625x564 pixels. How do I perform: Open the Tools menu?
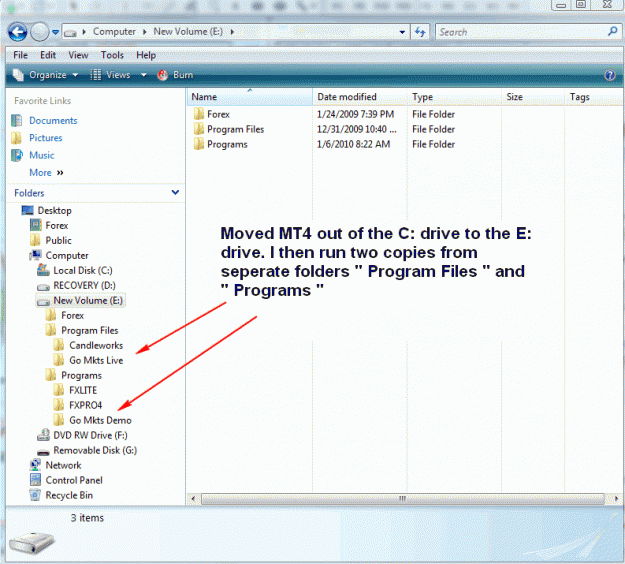click(x=112, y=55)
